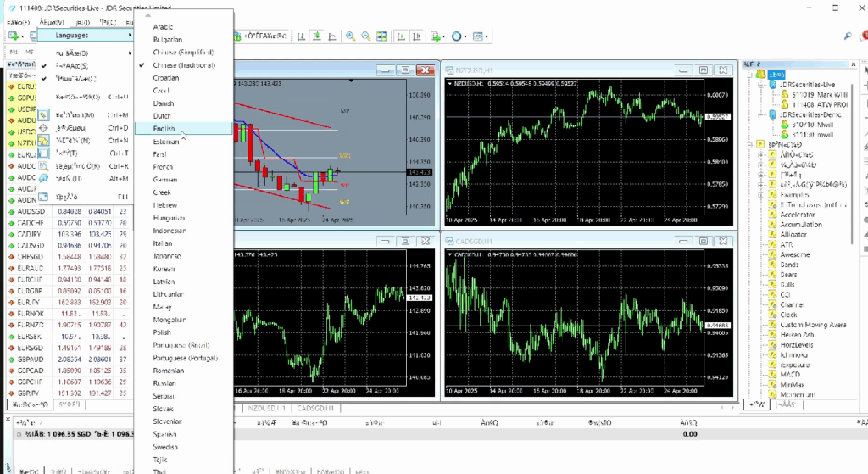This screenshot has height=474, width=868.
Task: Click the Ichimoku indicator icon
Action: tap(772, 354)
